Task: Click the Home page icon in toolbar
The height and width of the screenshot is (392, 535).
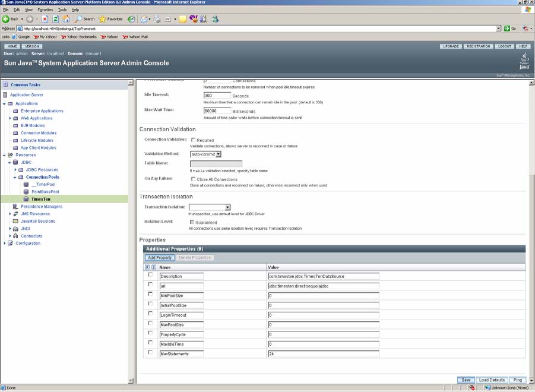Action: coord(66,19)
